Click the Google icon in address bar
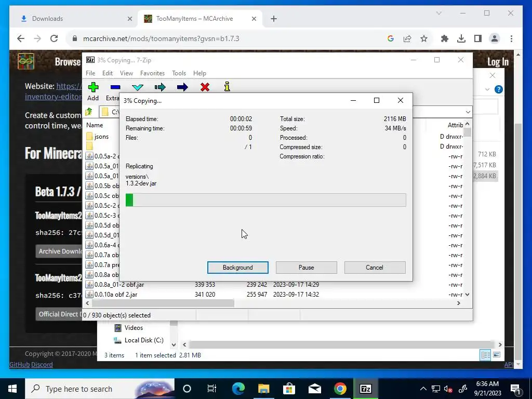Viewport: 532px width, 399px height. (391, 38)
